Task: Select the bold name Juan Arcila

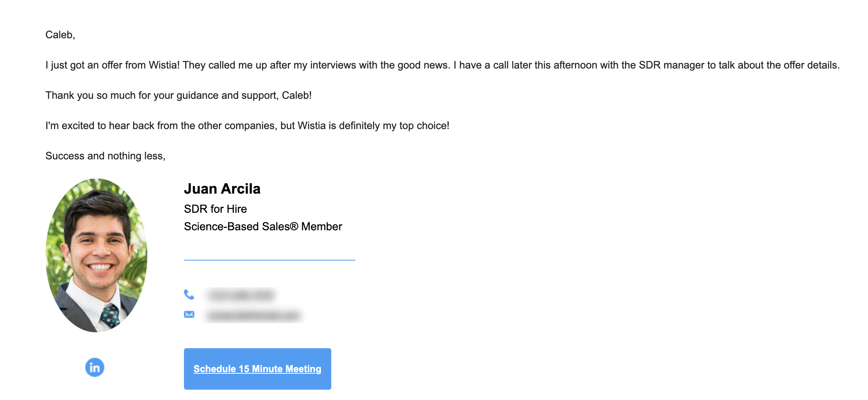Action: pos(222,189)
